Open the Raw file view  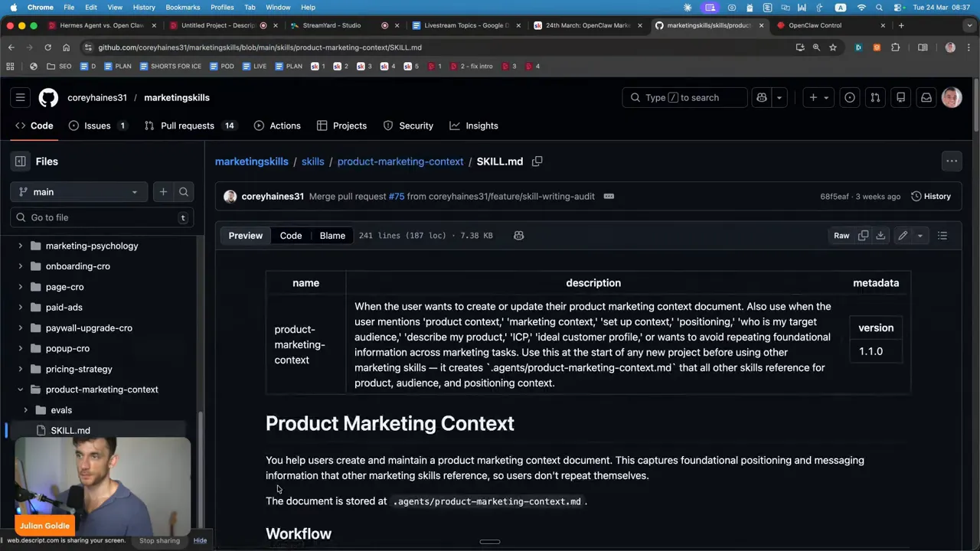[x=841, y=236]
